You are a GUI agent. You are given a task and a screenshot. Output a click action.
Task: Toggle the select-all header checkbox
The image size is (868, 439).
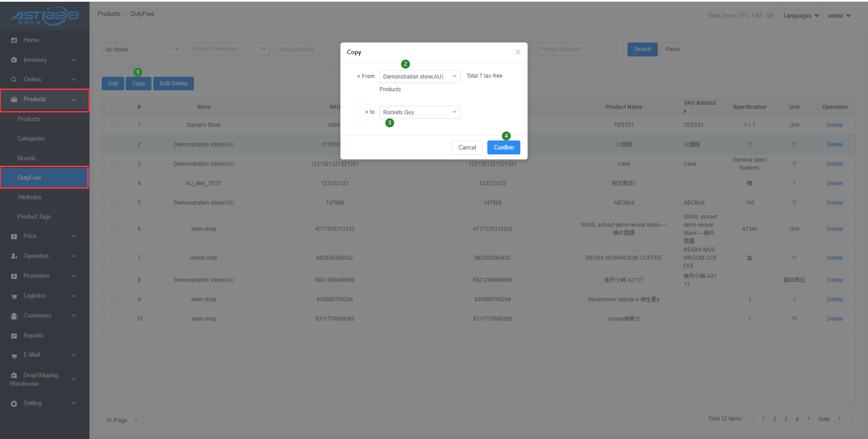(114, 107)
